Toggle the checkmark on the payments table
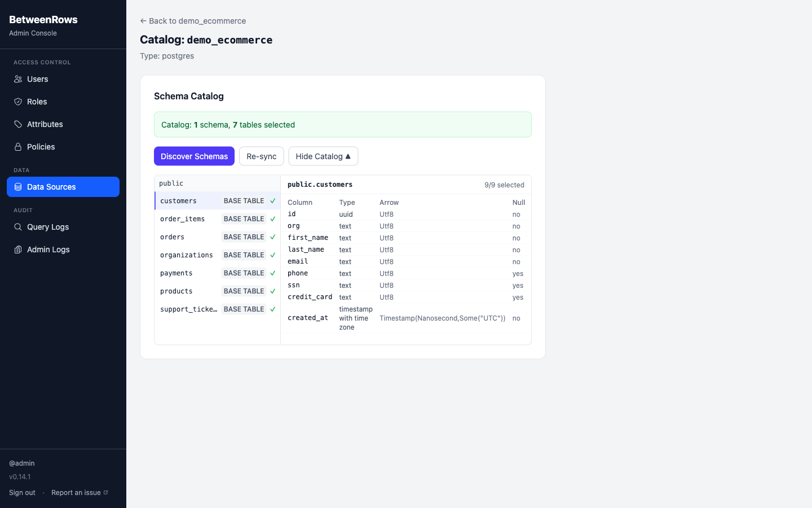This screenshot has width=812, height=508. pyautogui.click(x=273, y=273)
